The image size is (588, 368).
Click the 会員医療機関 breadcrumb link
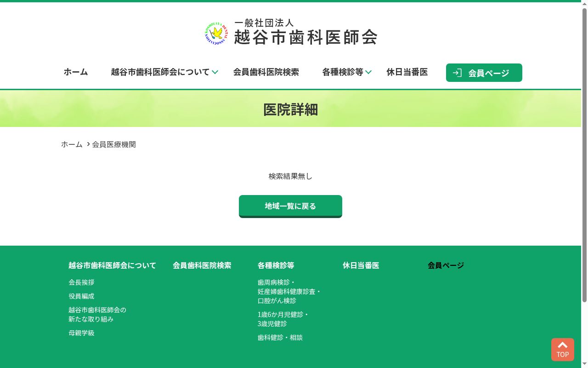114,144
